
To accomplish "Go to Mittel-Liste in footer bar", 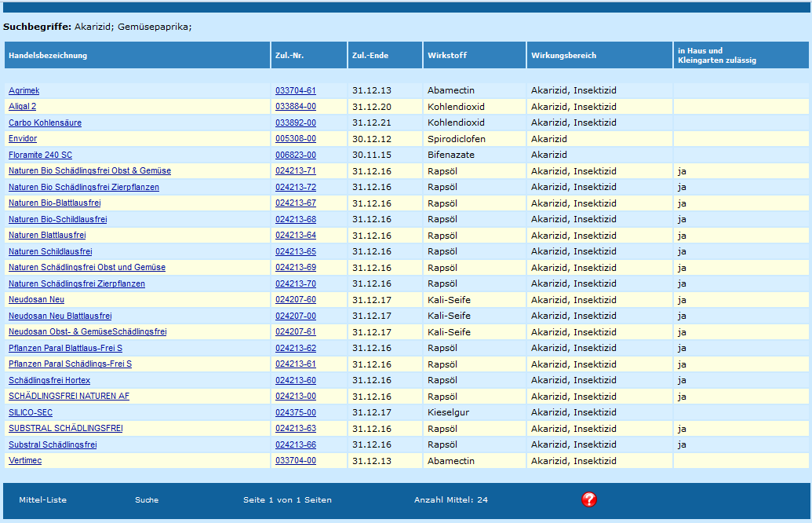I will [x=43, y=499].
